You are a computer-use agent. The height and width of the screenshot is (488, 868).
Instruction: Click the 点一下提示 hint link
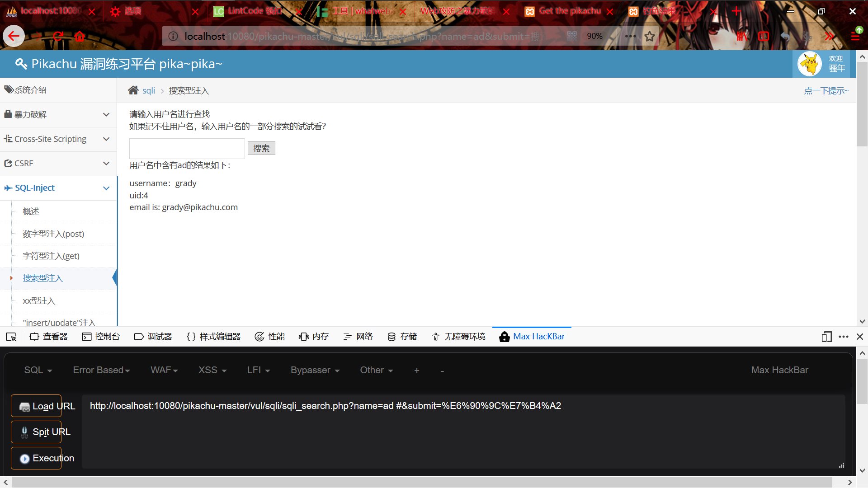[826, 91]
